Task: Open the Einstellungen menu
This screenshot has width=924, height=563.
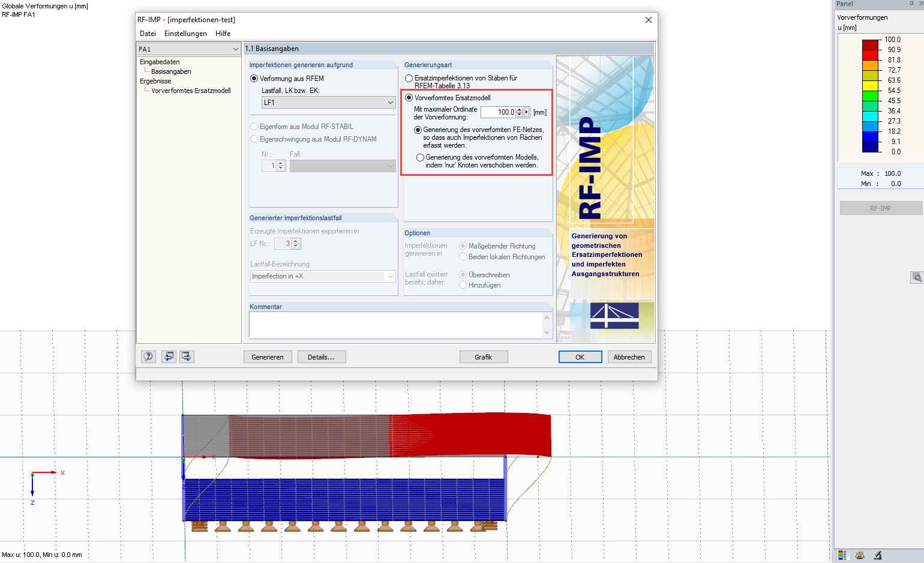Action: click(186, 34)
